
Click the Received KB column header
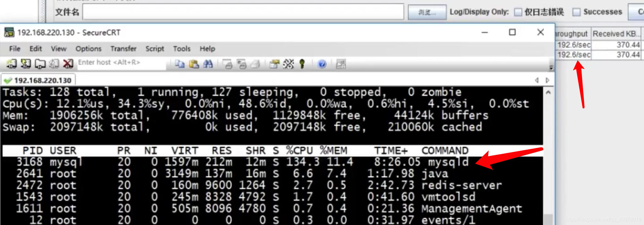616,33
